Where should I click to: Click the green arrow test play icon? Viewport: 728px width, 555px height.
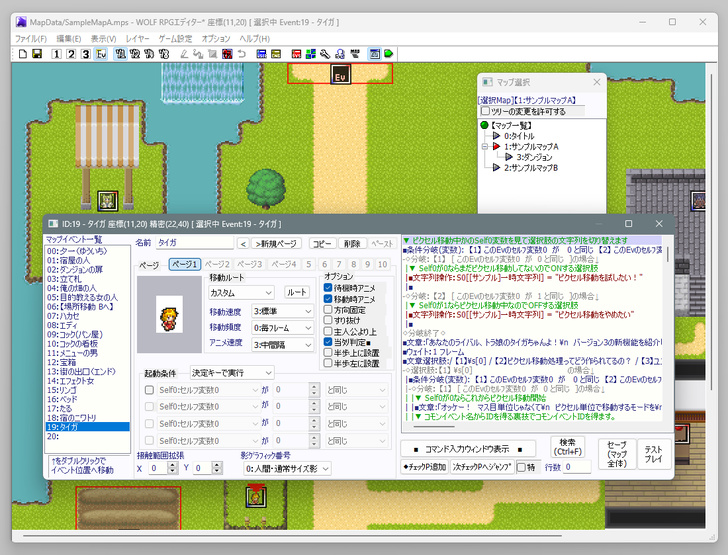click(x=389, y=54)
